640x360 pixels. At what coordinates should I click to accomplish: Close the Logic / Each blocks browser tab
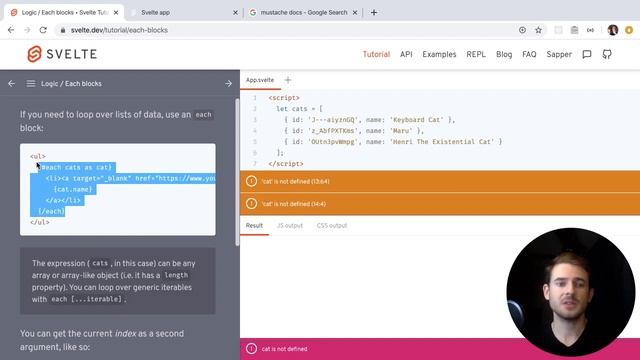pos(116,13)
